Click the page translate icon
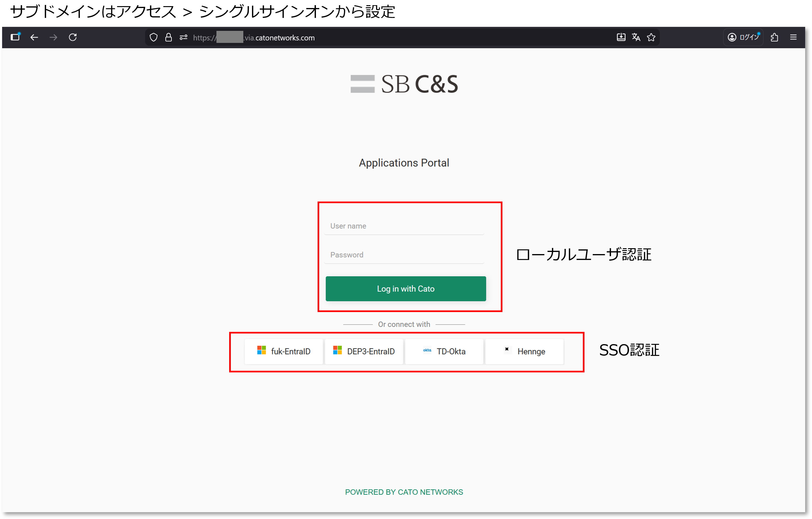The width and height of the screenshot is (812, 519). coord(636,37)
